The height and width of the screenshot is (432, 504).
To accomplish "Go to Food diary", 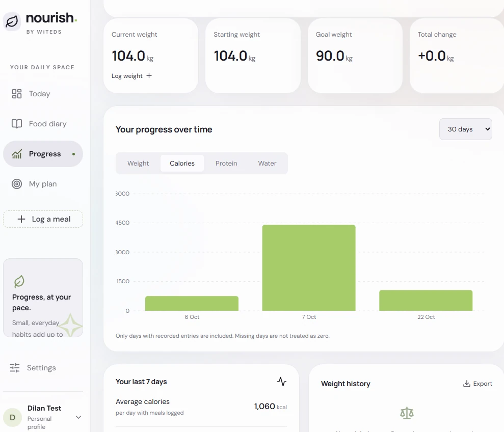I will coord(43,124).
